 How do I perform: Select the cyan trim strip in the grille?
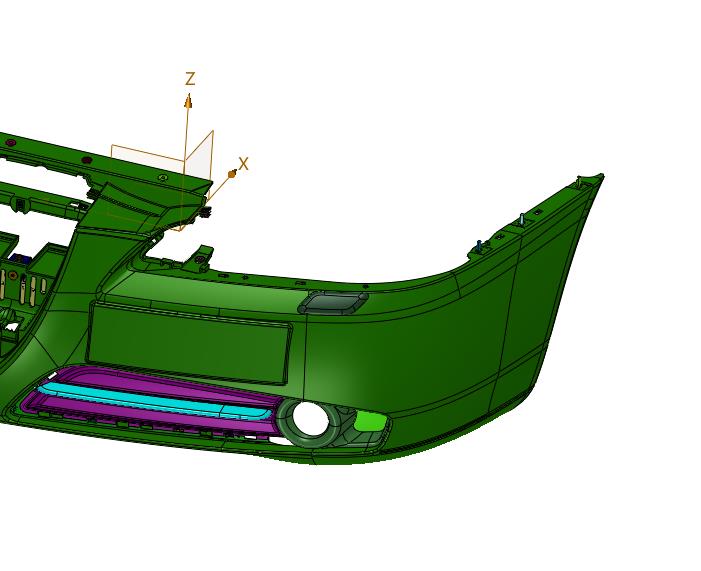tap(154, 401)
